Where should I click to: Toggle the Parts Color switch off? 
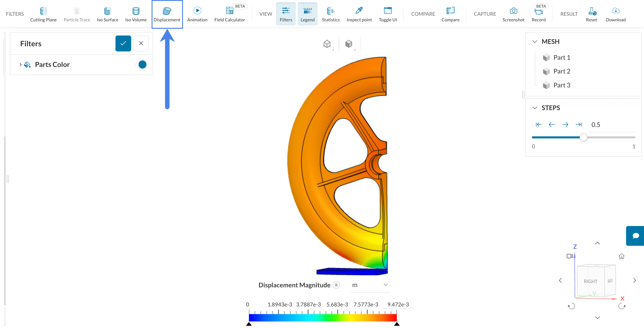tap(141, 64)
